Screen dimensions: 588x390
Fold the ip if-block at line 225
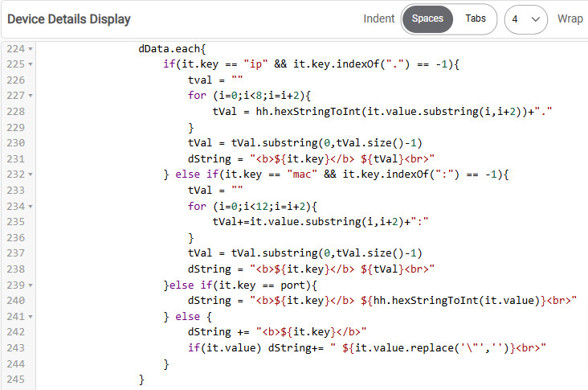[x=31, y=64]
